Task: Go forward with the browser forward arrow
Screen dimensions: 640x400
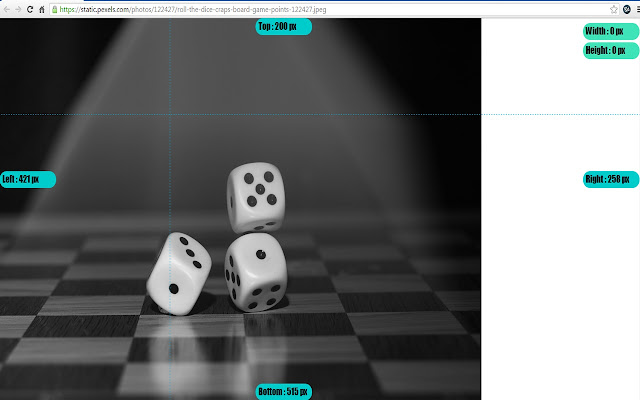Action: (18, 9)
